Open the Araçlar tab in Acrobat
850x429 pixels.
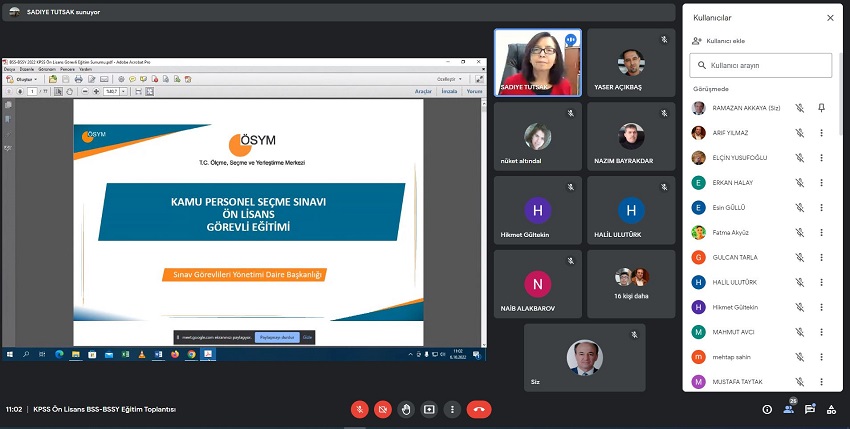tap(422, 91)
